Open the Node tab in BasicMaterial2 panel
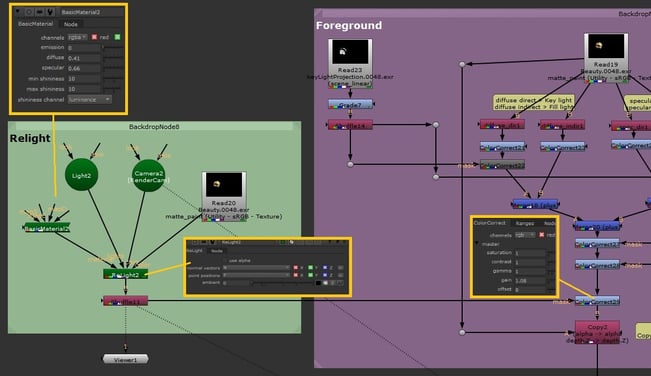Image resolution: width=651 pixels, height=376 pixels. pos(71,24)
